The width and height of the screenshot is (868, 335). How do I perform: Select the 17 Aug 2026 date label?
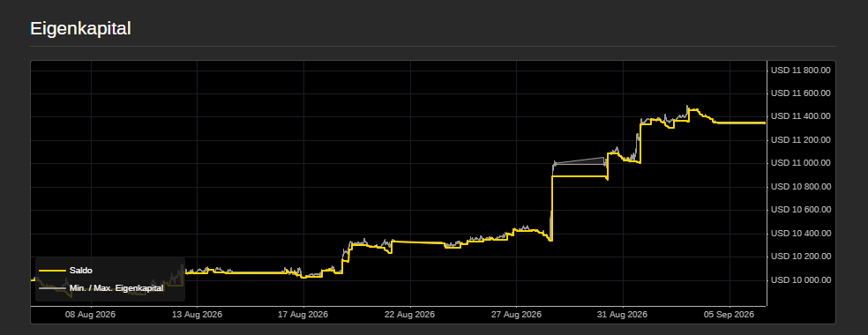tap(303, 315)
